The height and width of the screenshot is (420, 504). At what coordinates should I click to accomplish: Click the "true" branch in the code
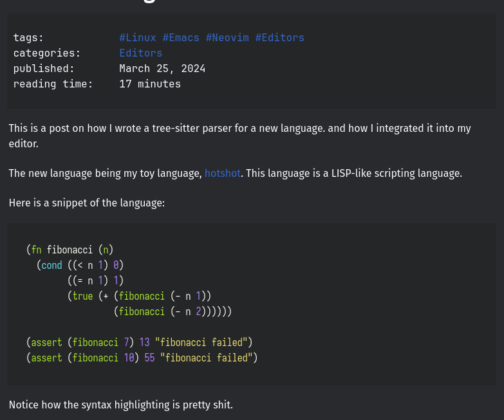(x=82, y=296)
